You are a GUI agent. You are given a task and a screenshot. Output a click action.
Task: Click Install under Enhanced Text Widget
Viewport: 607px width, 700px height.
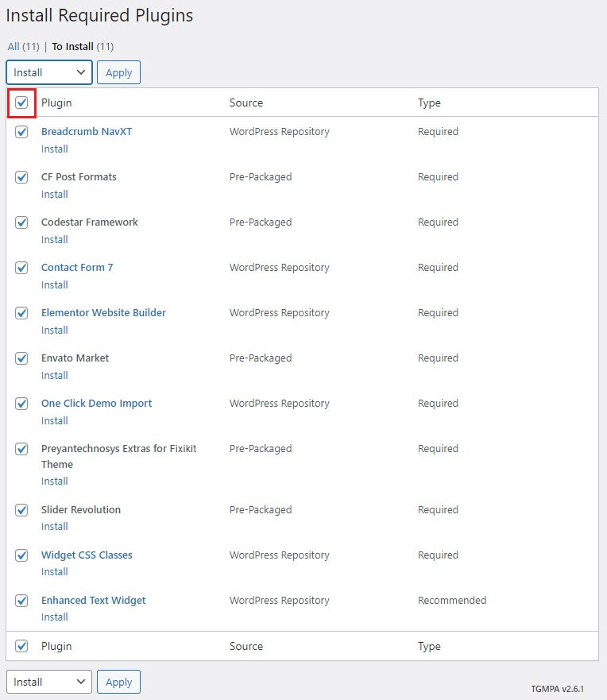point(55,617)
